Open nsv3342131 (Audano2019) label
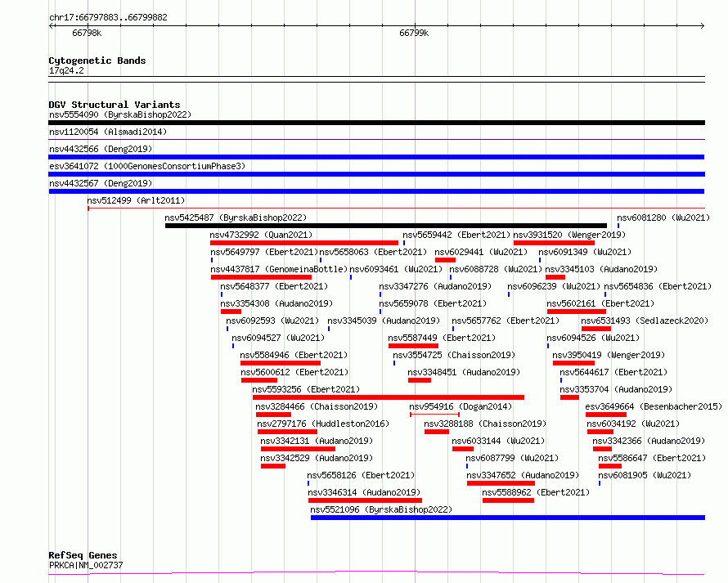 [x=317, y=441]
